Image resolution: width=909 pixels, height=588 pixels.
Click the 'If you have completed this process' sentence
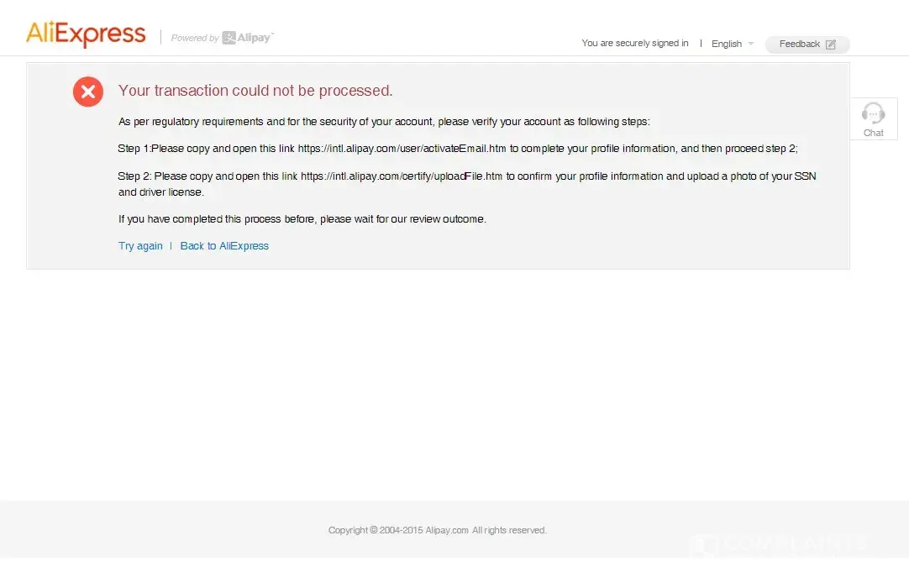click(302, 219)
